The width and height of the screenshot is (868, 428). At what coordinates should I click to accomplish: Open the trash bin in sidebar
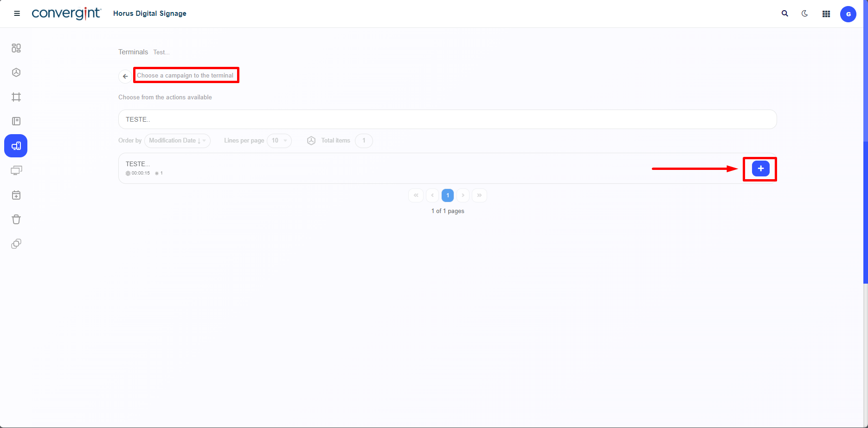click(x=16, y=220)
